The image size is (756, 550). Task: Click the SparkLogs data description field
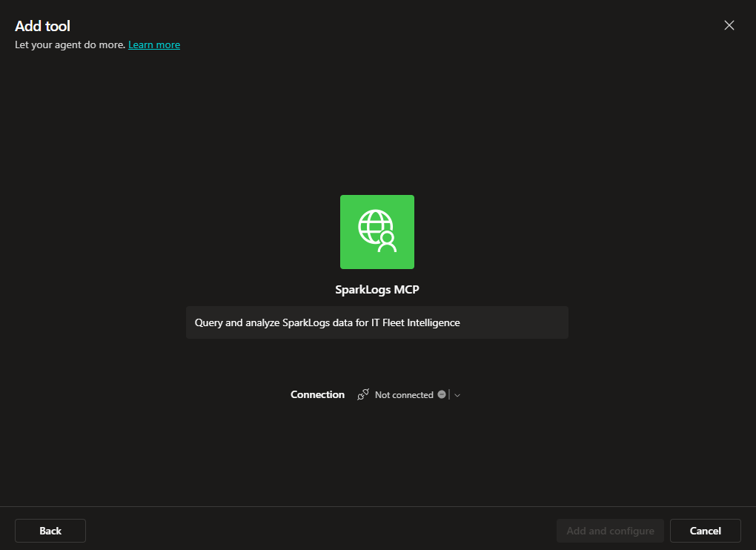pos(377,322)
